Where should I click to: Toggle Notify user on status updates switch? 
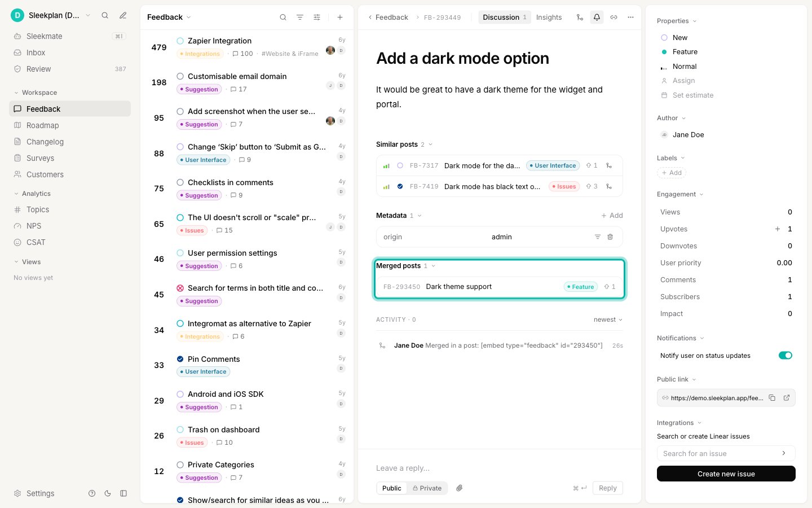pos(785,356)
